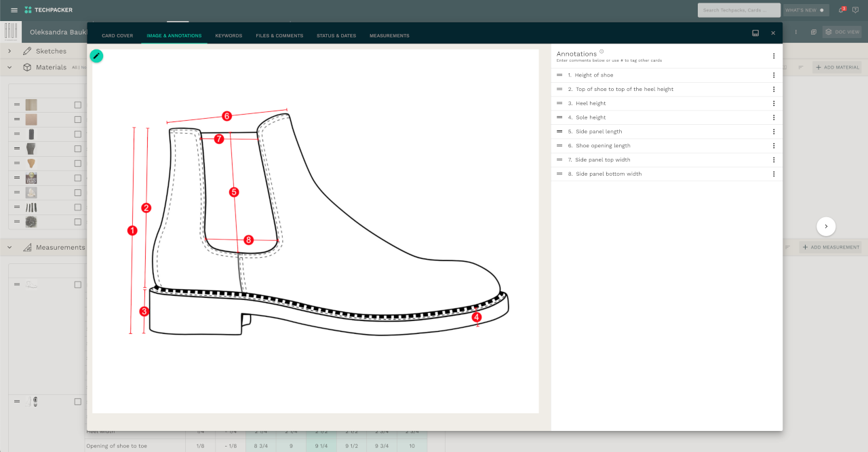Click the copy cards icon beside Doc View

pyautogui.click(x=813, y=32)
